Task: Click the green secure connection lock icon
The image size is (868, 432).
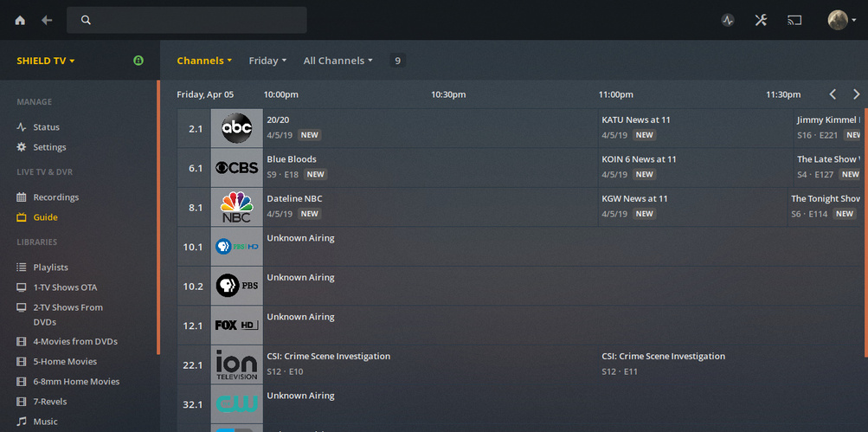Action: tap(138, 61)
